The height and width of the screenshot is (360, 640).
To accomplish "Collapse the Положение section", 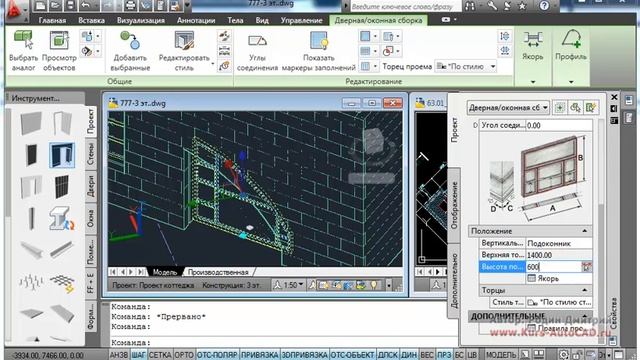I will pyautogui.click(x=584, y=231).
